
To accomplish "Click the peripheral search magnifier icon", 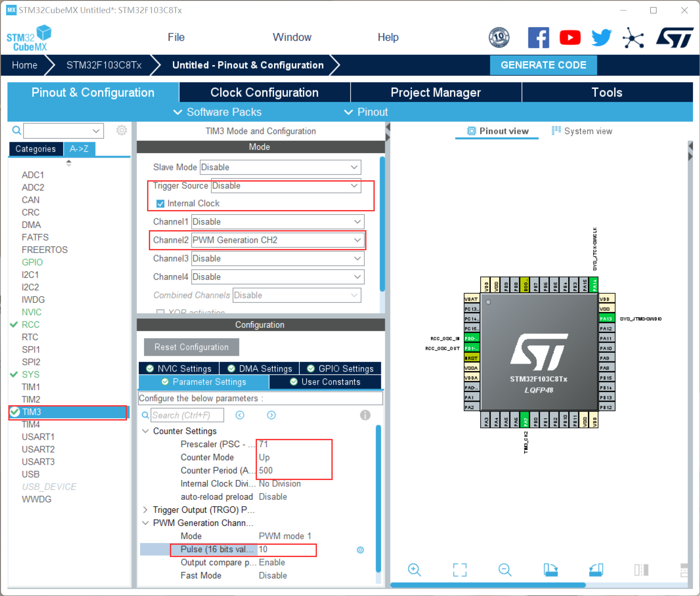I will click(16, 130).
